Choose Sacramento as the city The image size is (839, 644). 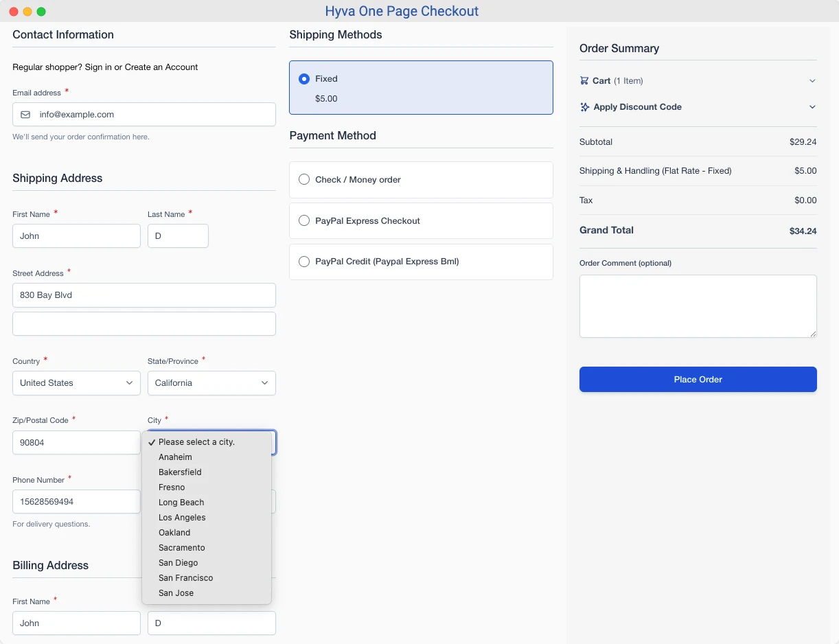click(x=181, y=547)
